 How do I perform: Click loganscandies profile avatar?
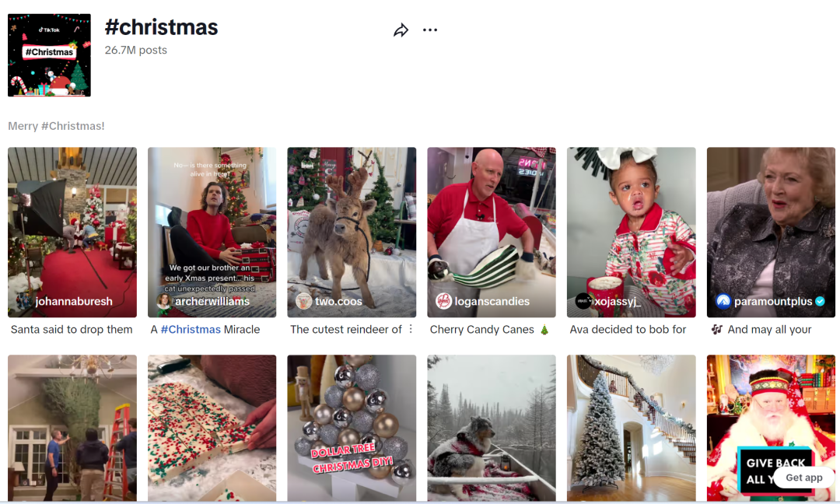click(x=443, y=301)
